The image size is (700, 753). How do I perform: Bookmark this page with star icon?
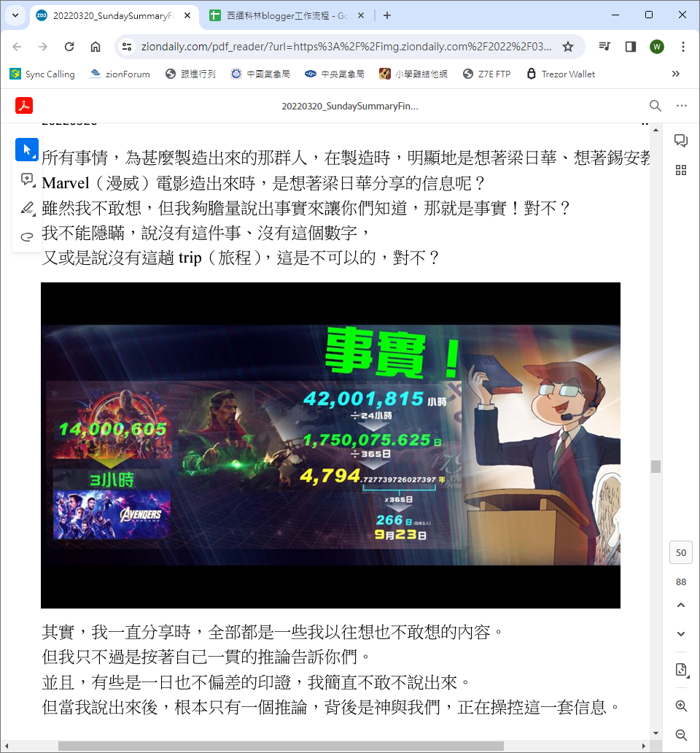tap(568, 47)
